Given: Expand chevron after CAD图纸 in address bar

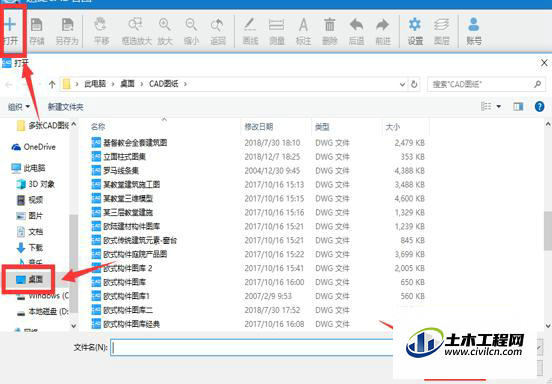Looking at the screenshot, I should click(185, 84).
